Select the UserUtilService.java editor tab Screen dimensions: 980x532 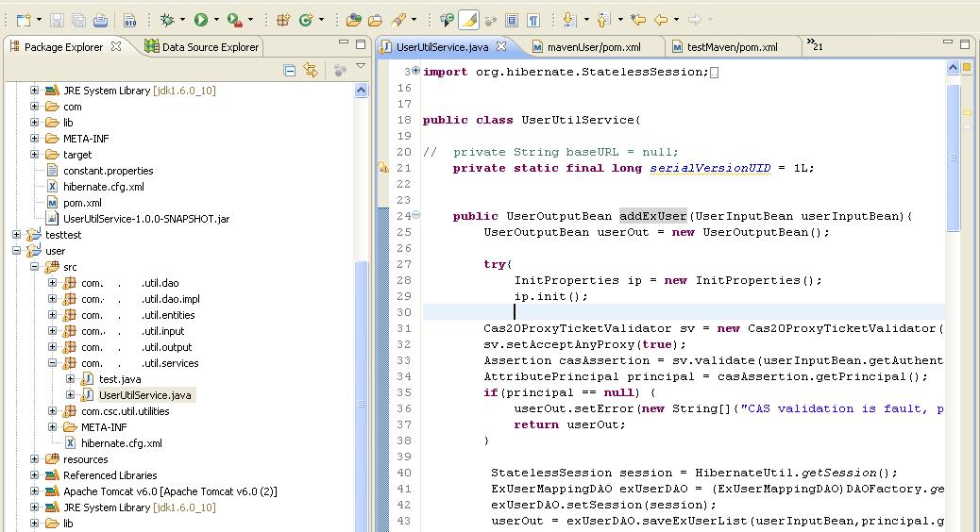coord(443,47)
